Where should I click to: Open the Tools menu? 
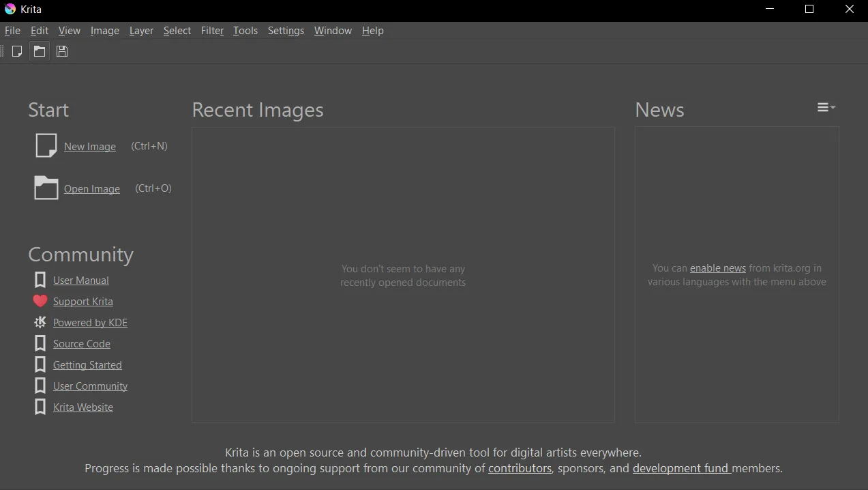tap(245, 31)
